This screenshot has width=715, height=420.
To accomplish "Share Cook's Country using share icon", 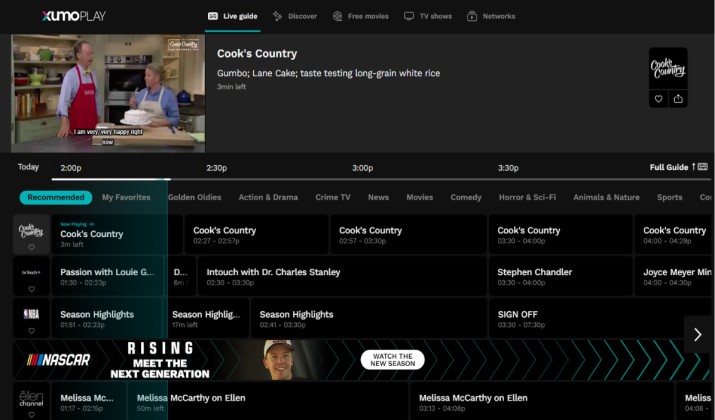I will (678, 99).
